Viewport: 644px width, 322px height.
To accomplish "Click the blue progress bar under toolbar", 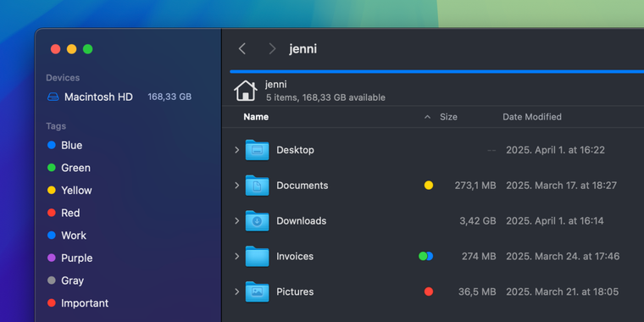I will (x=436, y=71).
